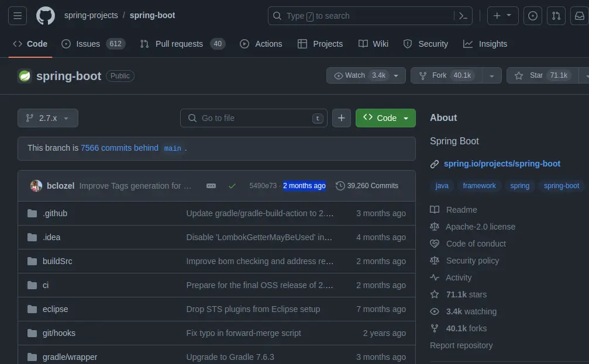Open 'Upgrade to Gradle 7.6.3' commit message
This screenshot has height=364, width=589.
pos(230,357)
